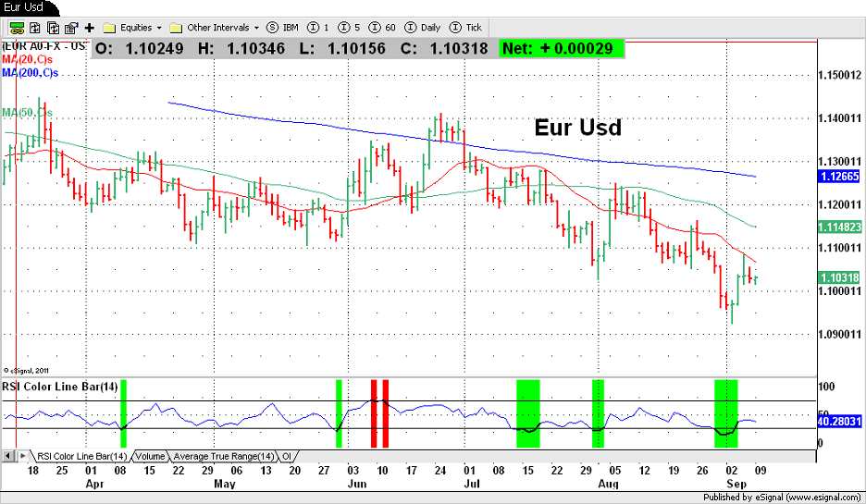This screenshot has height=504, width=866.
Task: Select the RSI Color Line Bar(14) tab
Action: tap(81, 457)
